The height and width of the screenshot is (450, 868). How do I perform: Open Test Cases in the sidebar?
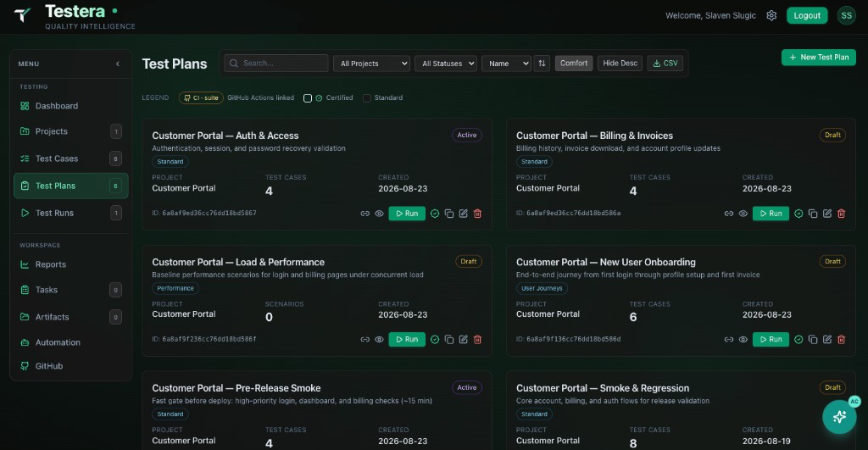(x=71, y=158)
